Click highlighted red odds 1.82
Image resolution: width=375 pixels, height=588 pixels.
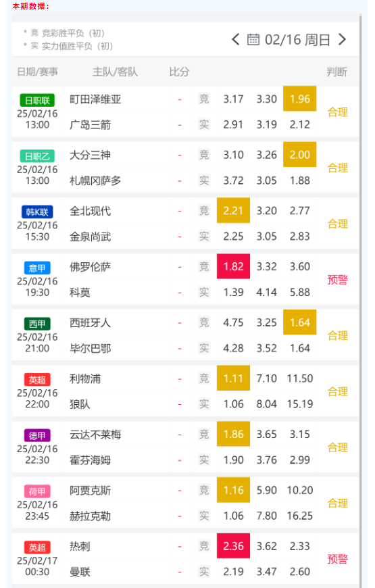233,266
